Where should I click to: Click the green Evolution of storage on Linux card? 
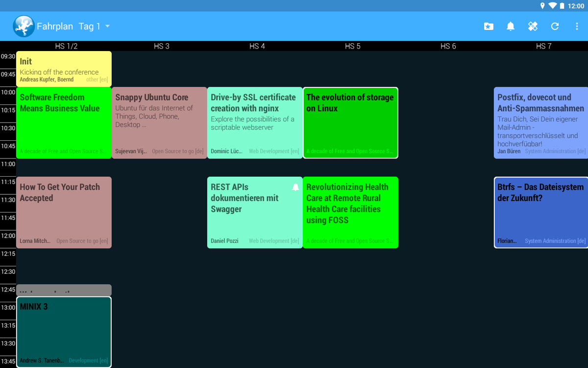coord(350,123)
